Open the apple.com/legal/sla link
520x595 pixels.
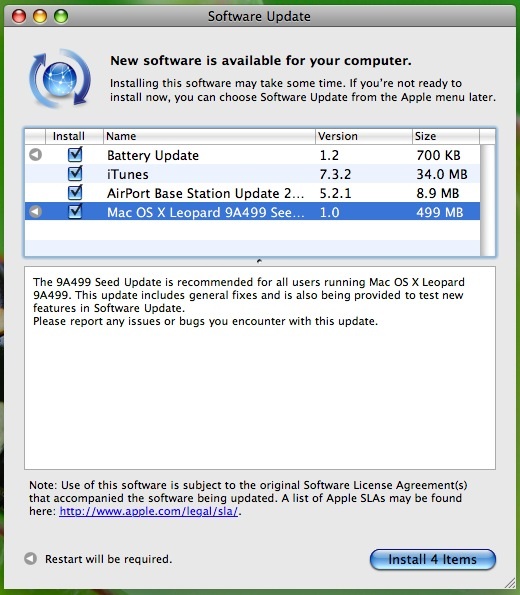point(149,511)
